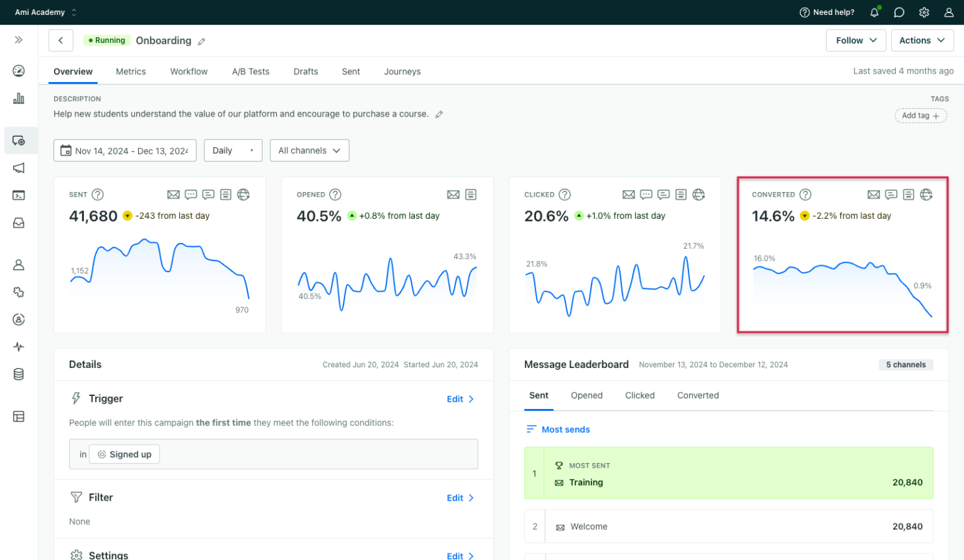The width and height of the screenshot is (964, 560).
Task: Open the Activity Logs pulse sidebar icon
Action: click(x=19, y=347)
